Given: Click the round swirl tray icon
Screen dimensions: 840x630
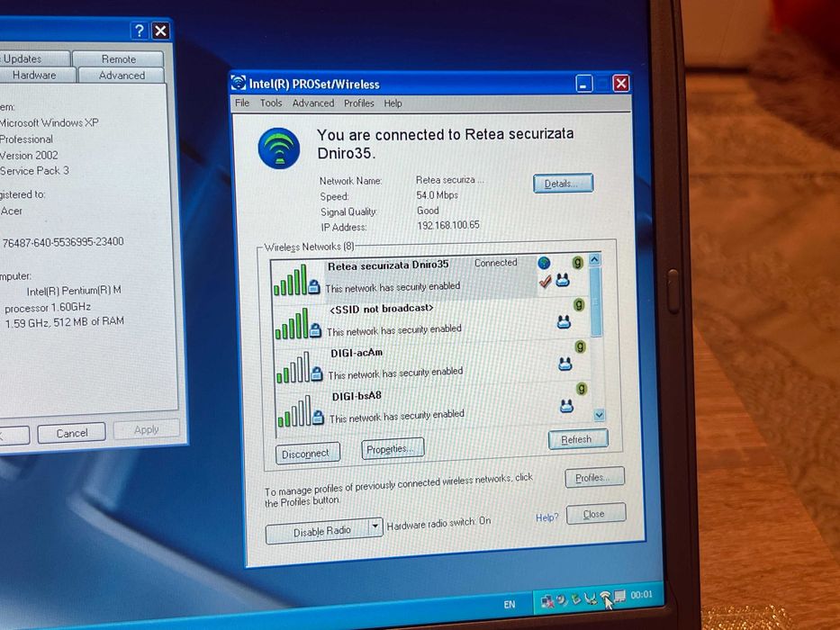Looking at the screenshot, I should click(x=562, y=600).
